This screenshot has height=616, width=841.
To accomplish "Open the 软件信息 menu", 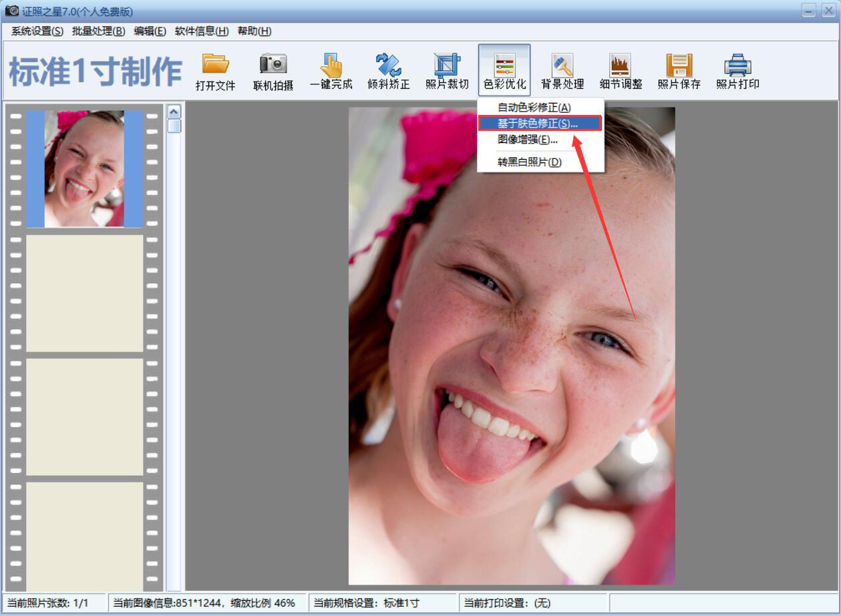I will pyautogui.click(x=201, y=31).
